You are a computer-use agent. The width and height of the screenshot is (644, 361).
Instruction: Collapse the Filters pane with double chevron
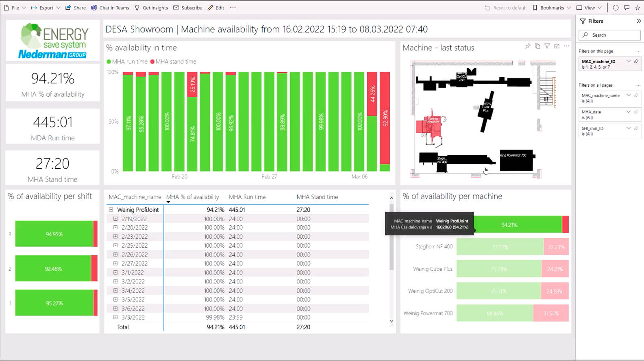pos(639,21)
